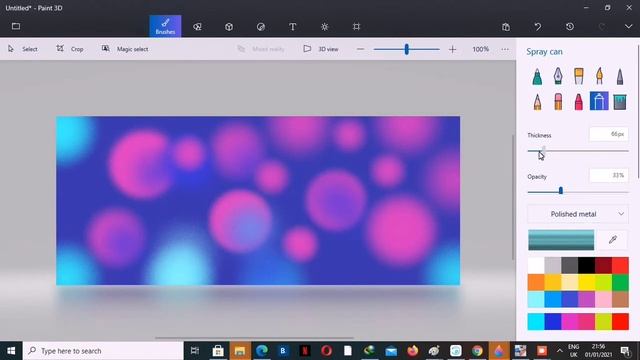The height and width of the screenshot is (360, 640).
Task: Open the Windows Start menu
Action: pos(11,351)
